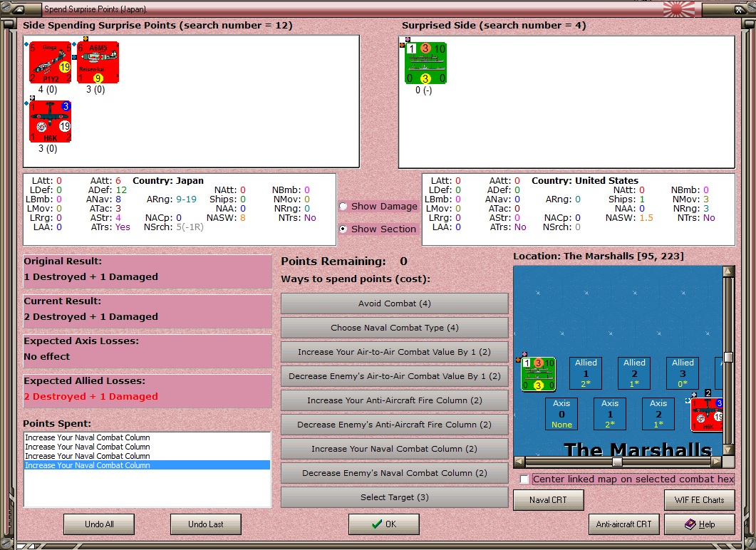This screenshot has height=550, width=756.
Task: Select the Allied 1 sea box
Action: 586,373
